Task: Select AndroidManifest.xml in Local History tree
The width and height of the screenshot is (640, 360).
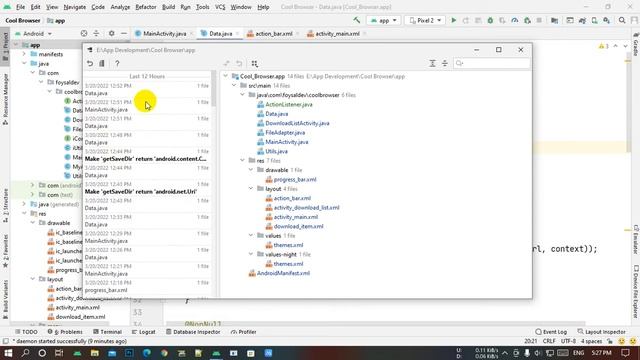Action: pyautogui.click(x=283, y=273)
